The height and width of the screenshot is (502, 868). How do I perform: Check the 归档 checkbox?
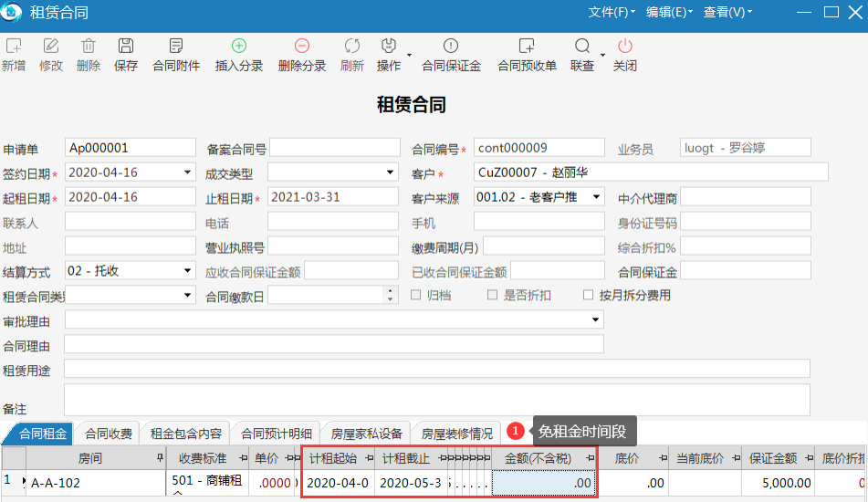(x=415, y=295)
